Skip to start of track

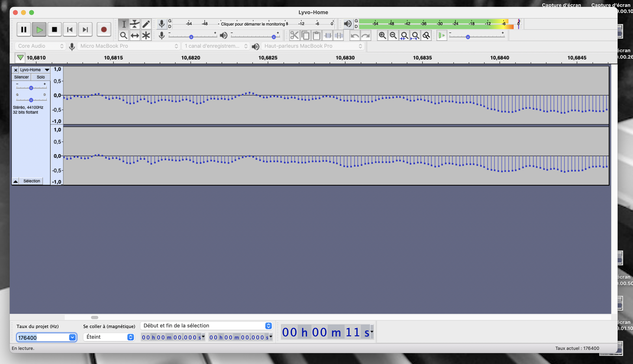[x=70, y=30]
